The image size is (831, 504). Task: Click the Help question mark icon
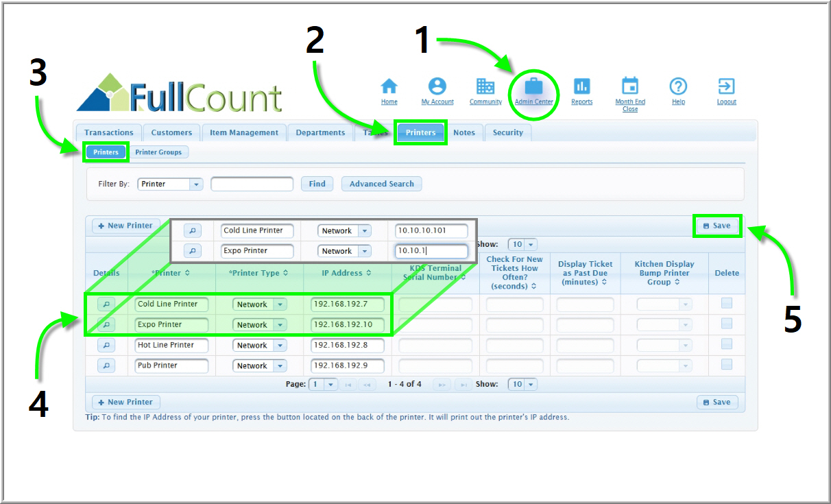click(x=678, y=86)
